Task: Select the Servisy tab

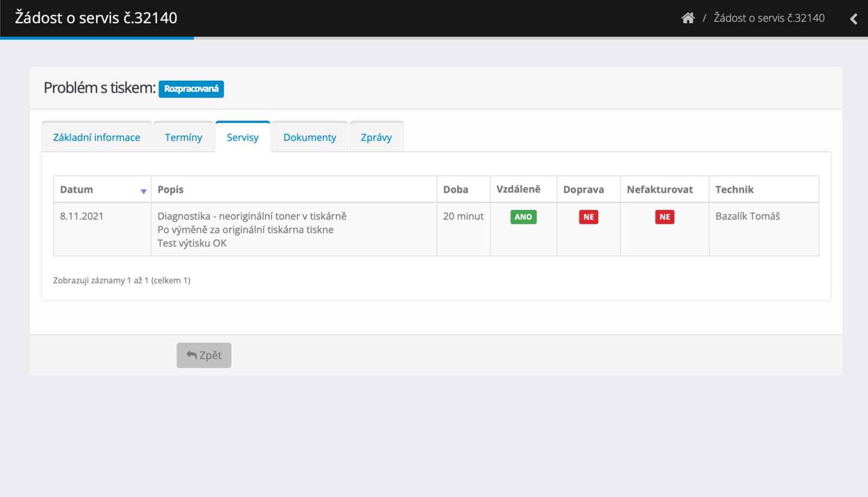Action: tap(242, 138)
